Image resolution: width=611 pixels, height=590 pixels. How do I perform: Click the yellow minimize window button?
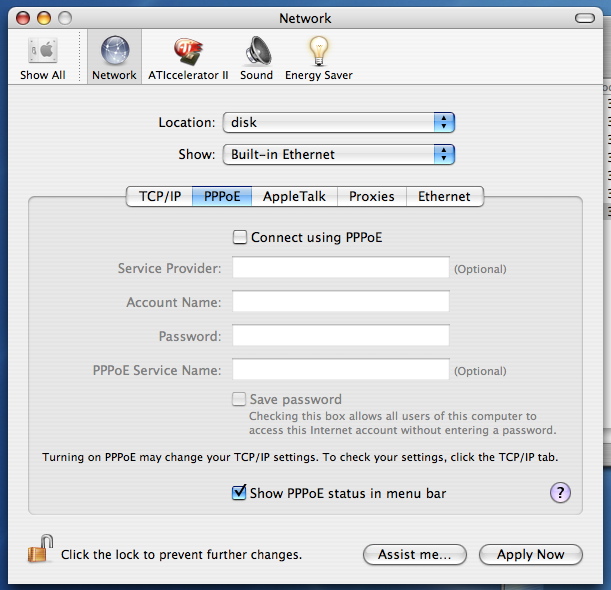[44, 18]
